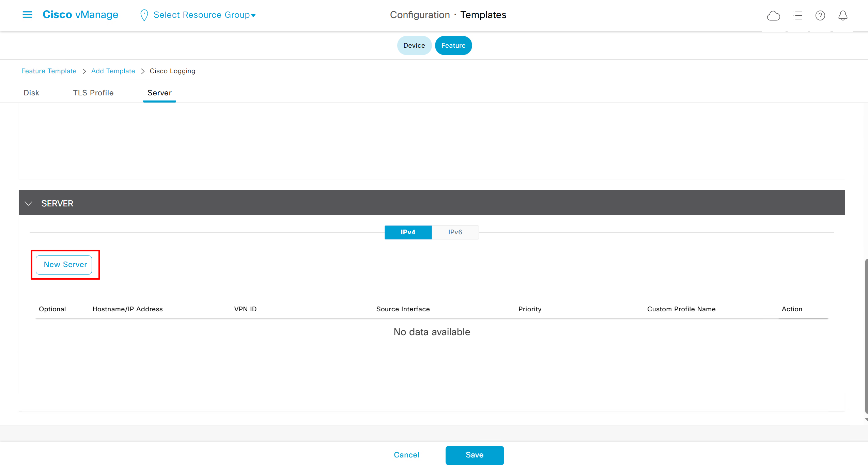Select the Device templates toggle
This screenshot has width=868, height=468.
[x=414, y=46]
